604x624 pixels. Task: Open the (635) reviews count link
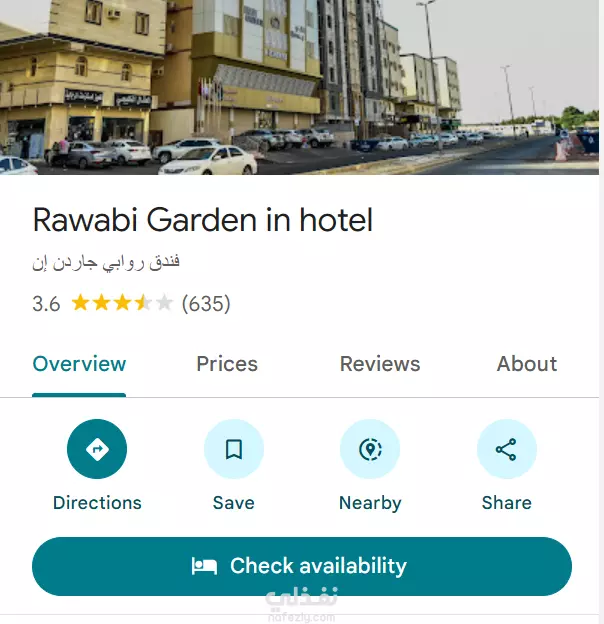pyautogui.click(x=206, y=304)
